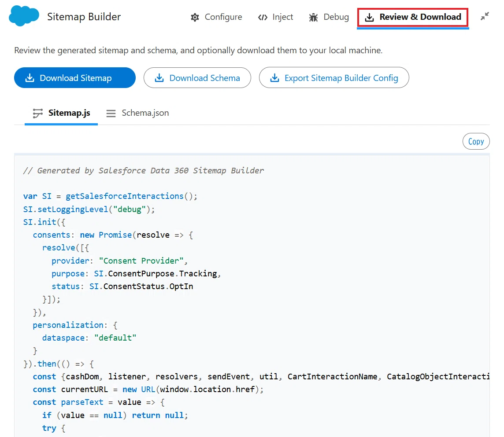The height and width of the screenshot is (437, 504).
Task: Collapse the Sitemap Builder panel
Action: tap(485, 16)
